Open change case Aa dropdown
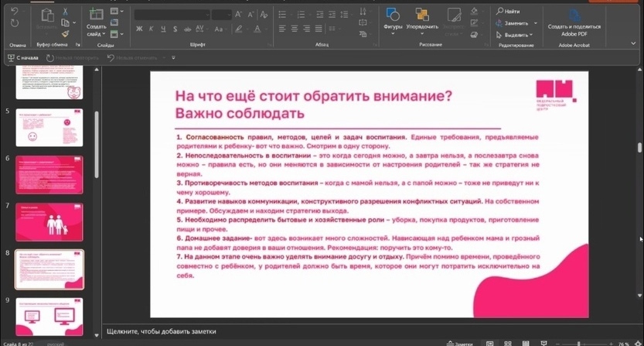Screen dimensions: 644x346 click(220, 29)
